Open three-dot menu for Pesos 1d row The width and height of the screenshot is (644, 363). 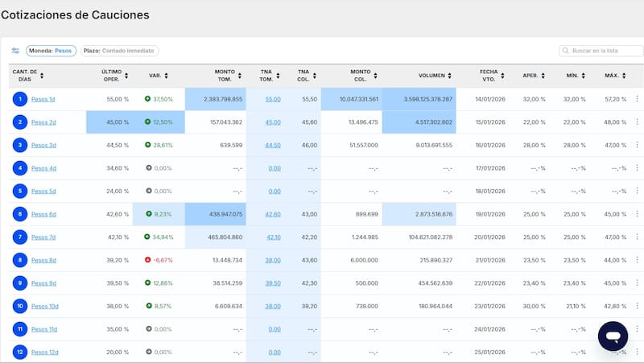click(x=637, y=99)
